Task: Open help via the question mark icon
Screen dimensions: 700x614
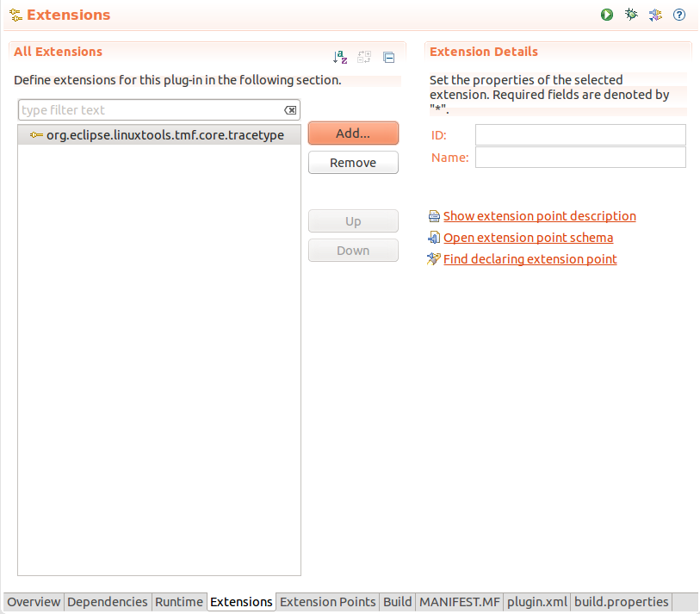Action: click(x=679, y=15)
